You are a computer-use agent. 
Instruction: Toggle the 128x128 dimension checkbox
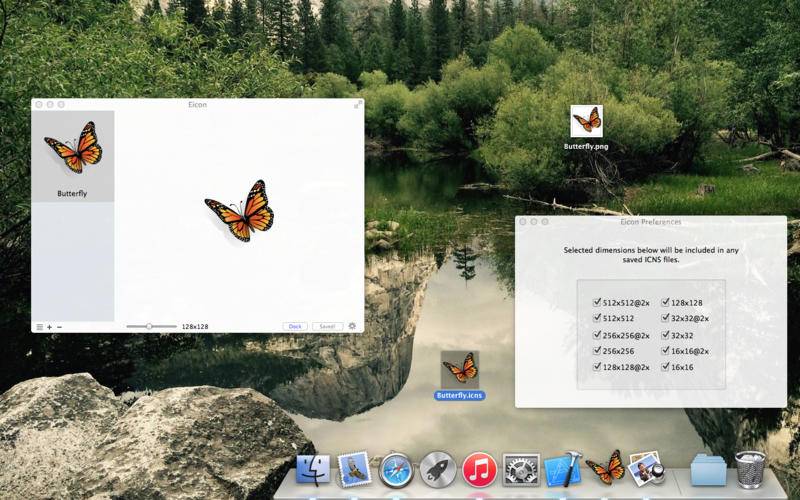[x=665, y=302]
